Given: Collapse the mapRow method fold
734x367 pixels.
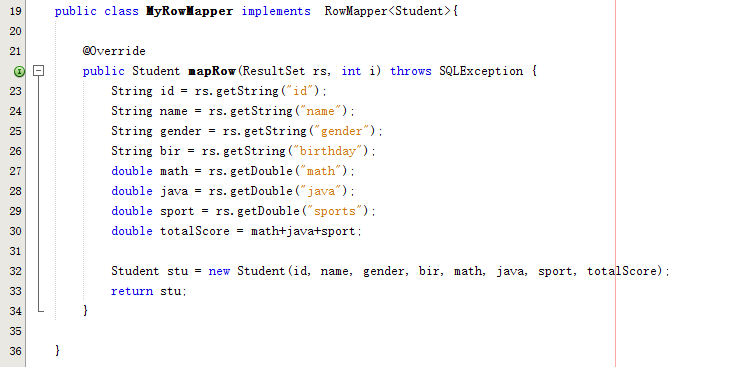Looking at the screenshot, I should pos(39,71).
